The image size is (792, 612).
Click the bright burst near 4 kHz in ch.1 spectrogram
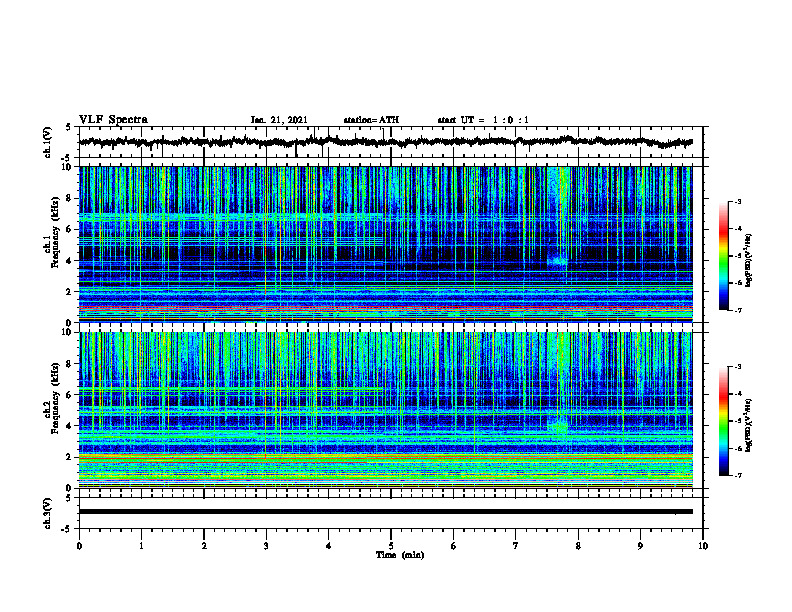pos(558,262)
